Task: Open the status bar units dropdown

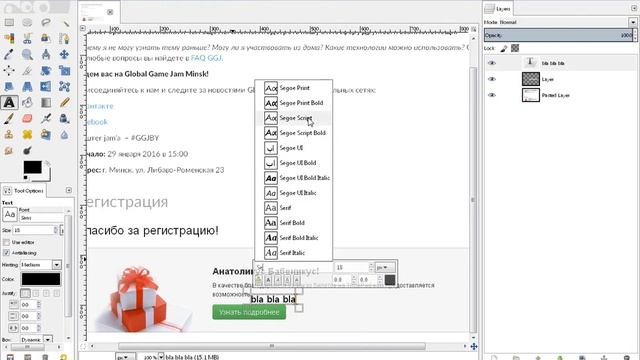Action: coord(125,357)
